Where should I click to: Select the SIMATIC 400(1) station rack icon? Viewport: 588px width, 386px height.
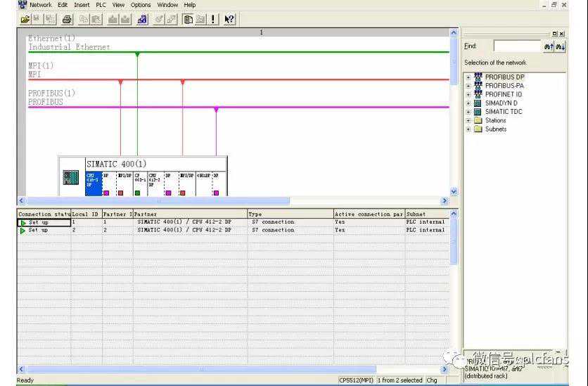click(71, 177)
